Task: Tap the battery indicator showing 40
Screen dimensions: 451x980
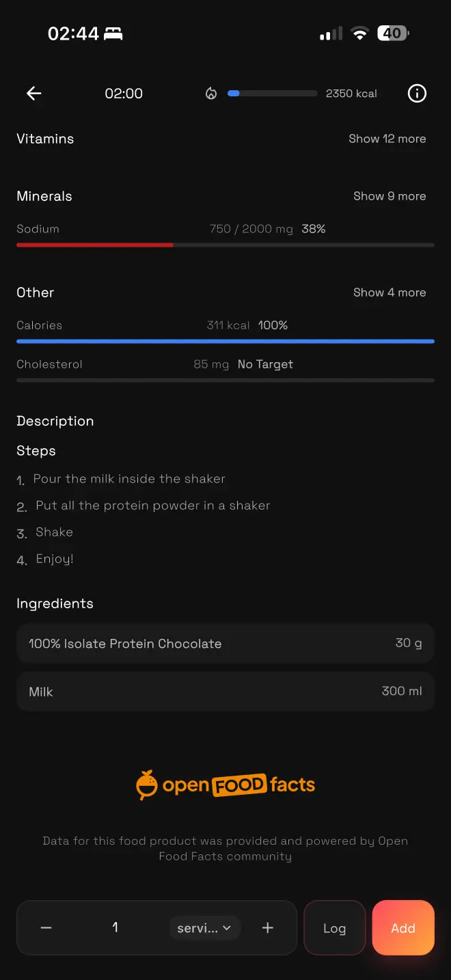Action: click(392, 32)
